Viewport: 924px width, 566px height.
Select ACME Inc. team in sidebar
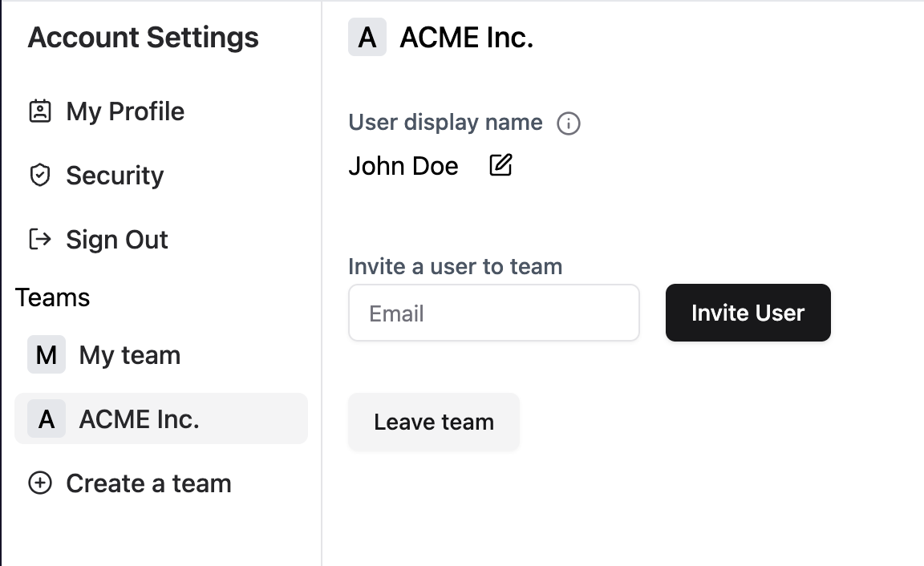(139, 418)
